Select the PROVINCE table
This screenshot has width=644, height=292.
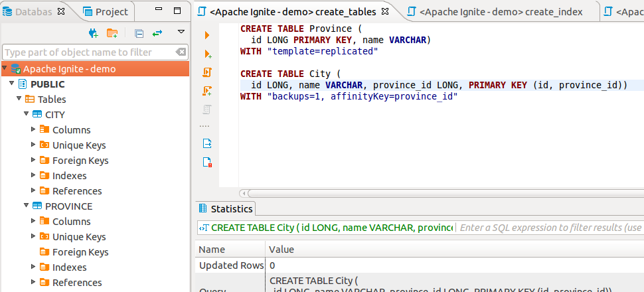69,206
